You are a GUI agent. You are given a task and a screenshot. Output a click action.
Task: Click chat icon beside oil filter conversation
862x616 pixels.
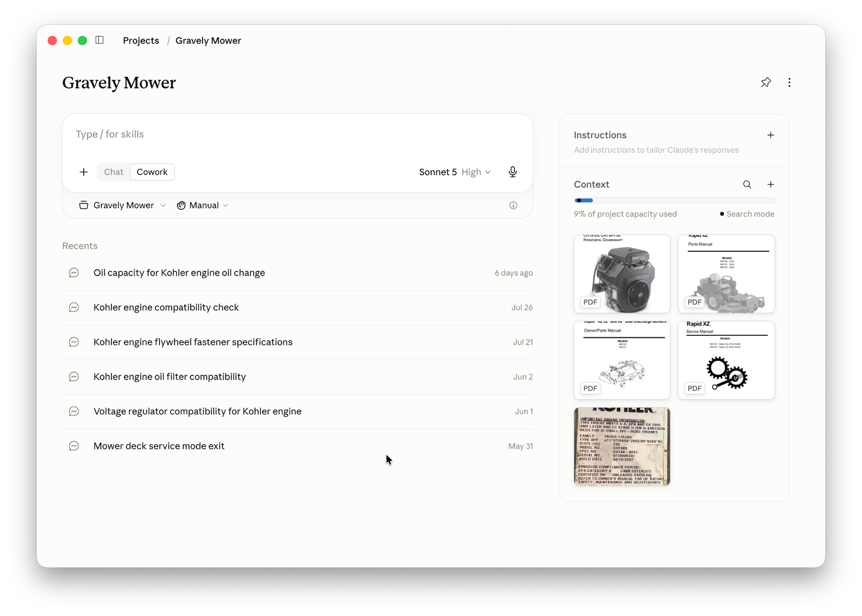point(74,377)
